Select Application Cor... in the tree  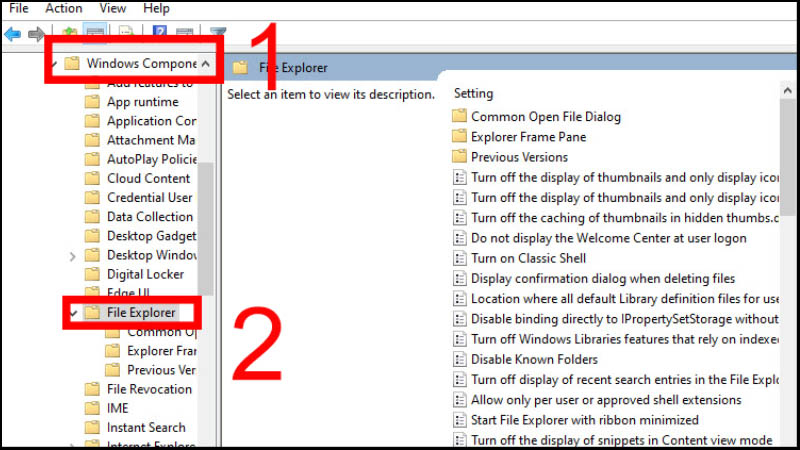click(x=152, y=121)
